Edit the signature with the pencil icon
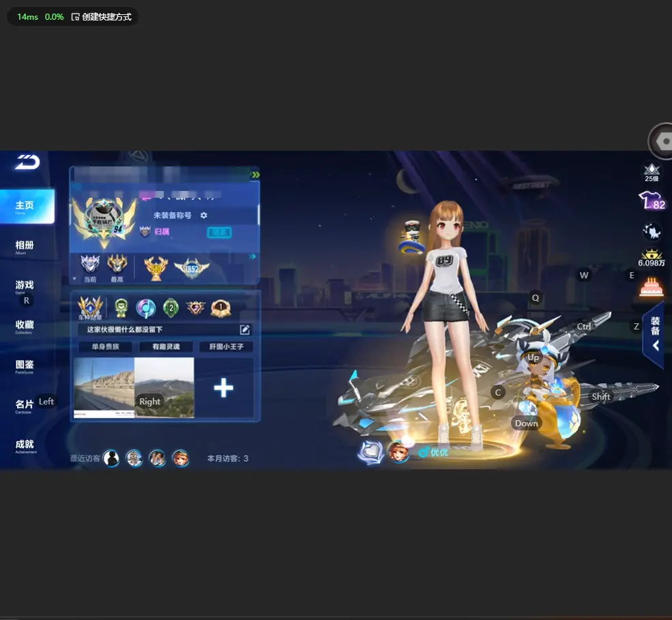The height and width of the screenshot is (620, 672). click(x=245, y=329)
